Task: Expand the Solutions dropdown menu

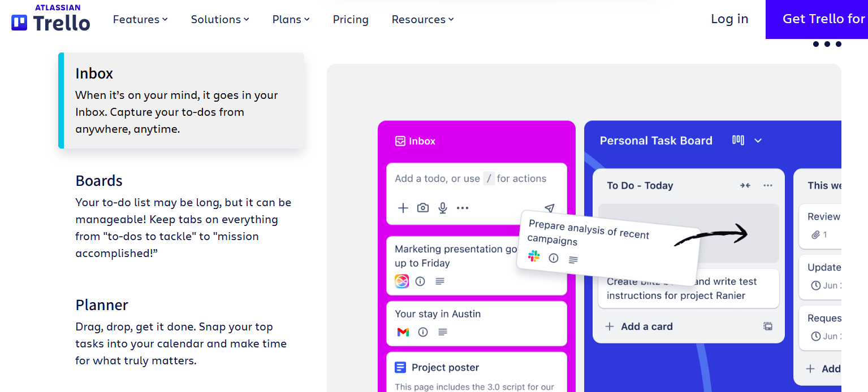Action: tap(220, 19)
